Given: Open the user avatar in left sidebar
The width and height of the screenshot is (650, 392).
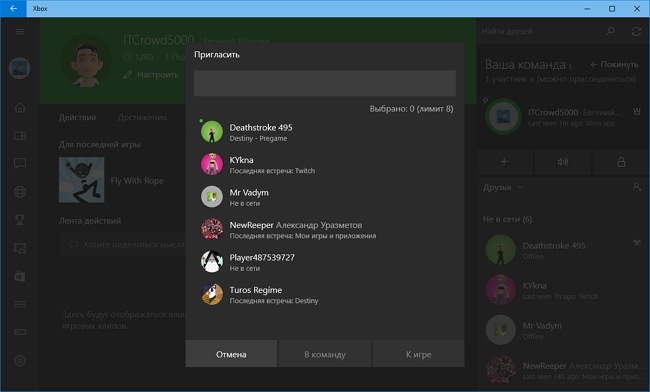Looking at the screenshot, I should click(x=19, y=68).
